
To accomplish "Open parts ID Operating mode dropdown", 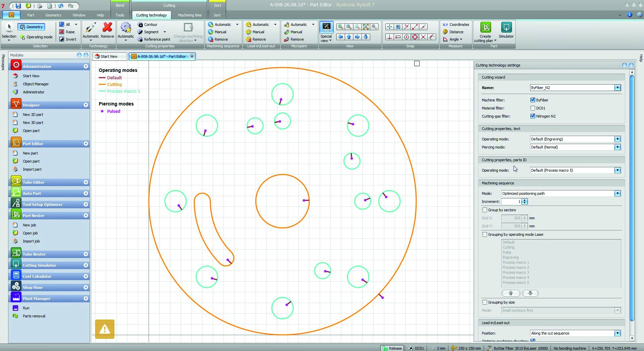I will click(617, 170).
